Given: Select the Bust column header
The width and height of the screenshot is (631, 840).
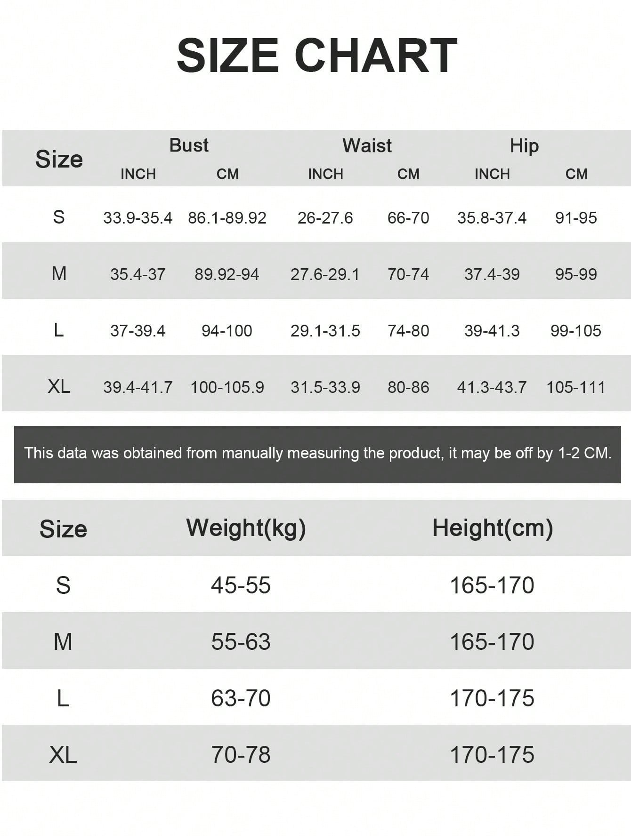Looking at the screenshot, I should (x=189, y=145).
